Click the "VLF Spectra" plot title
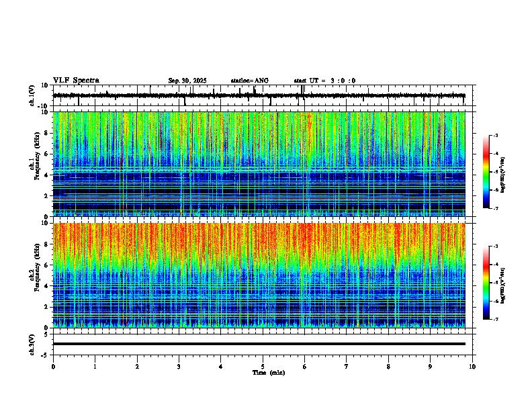Screen dimensions: 532x411 pyautogui.click(x=76, y=81)
